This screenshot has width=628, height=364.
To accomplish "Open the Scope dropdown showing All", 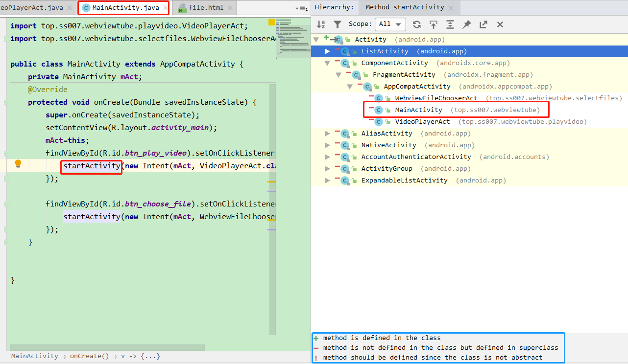I will click(390, 24).
